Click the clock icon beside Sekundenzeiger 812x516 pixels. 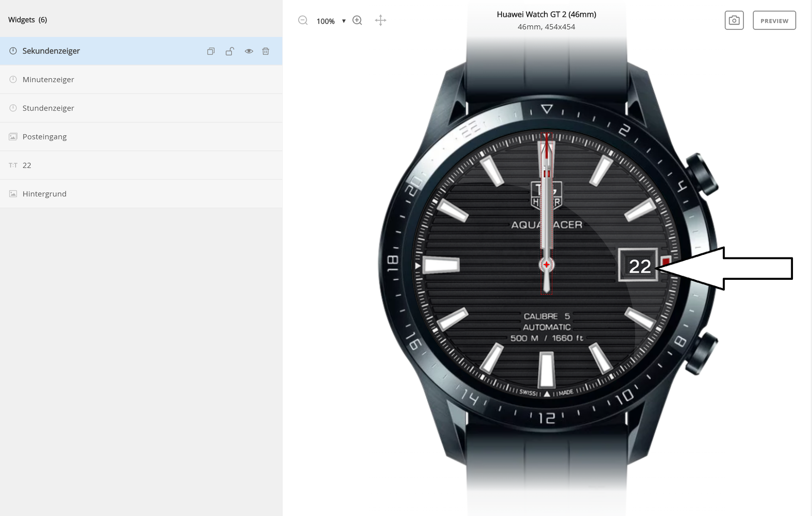pyautogui.click(x=13, y=51)
